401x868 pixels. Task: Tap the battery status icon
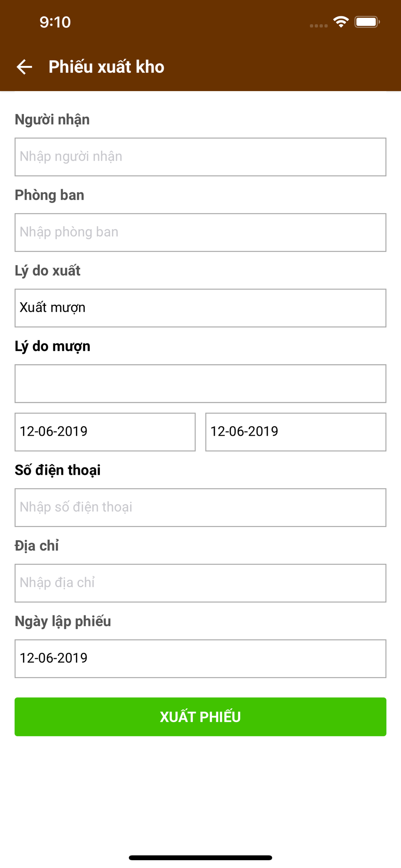tap(367, 22)
